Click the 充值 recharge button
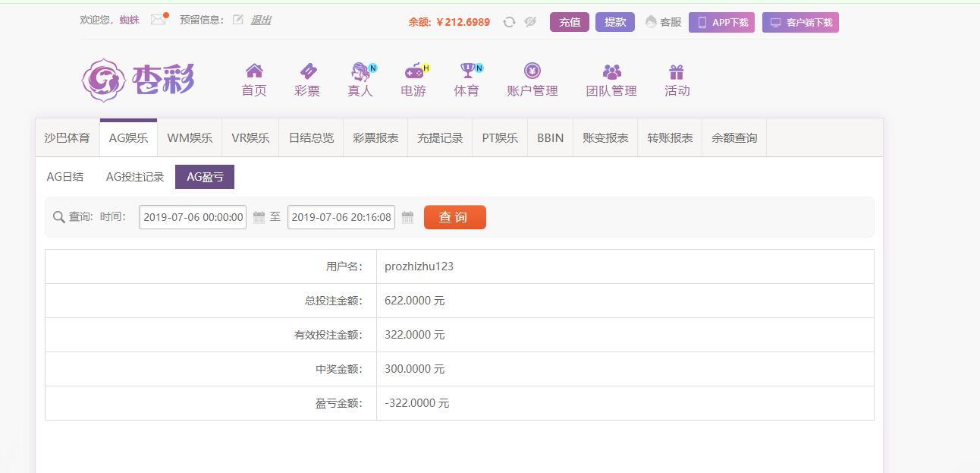Viewport: 980px width, 473px height. tap(570, 22)
